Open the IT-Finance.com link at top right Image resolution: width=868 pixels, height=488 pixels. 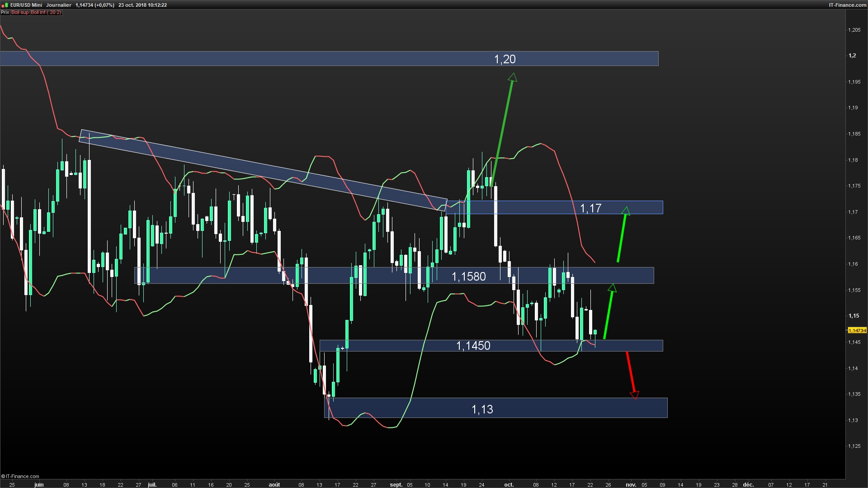pyautogui.click(x=847, y=5)
